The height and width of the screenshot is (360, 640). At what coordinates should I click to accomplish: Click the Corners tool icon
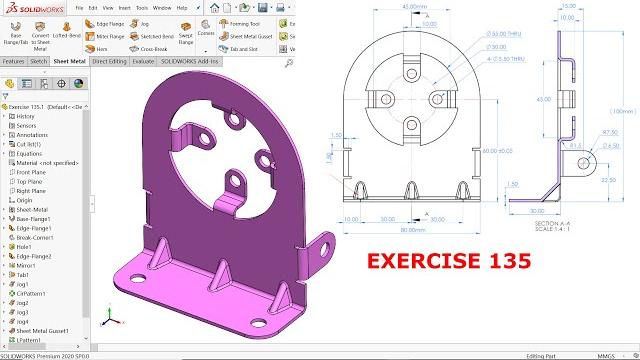206,24
